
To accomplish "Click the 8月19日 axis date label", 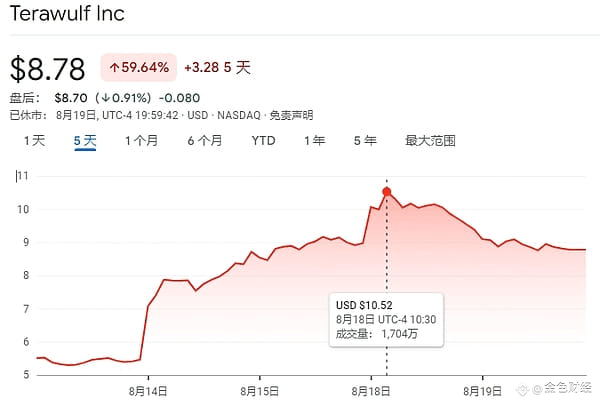I will [483, 391].
